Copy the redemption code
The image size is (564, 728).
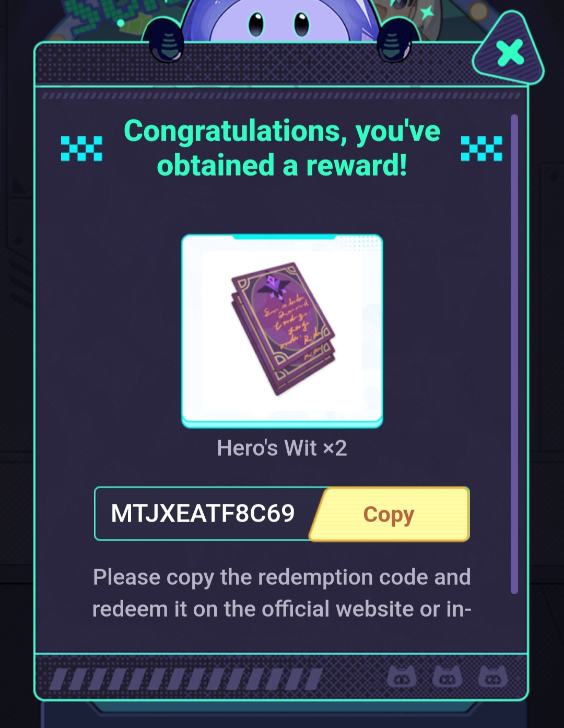point(390,514)
